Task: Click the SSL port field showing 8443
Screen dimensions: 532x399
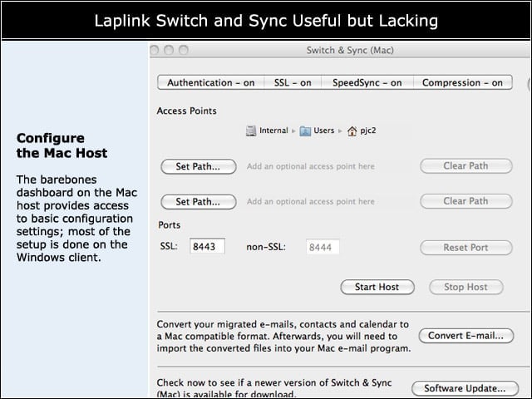Action: click(x=207, y=246)
